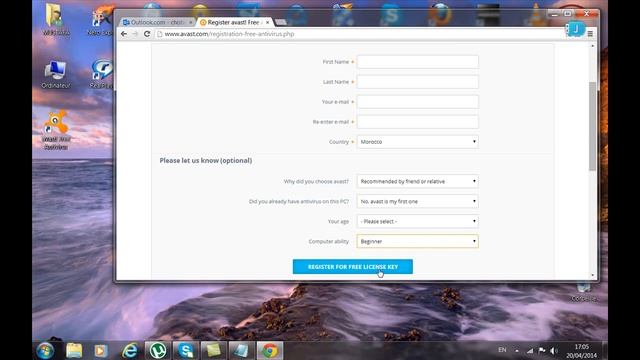Click the page scrollbar up arrow

pyautogui.click(x=593, y=46)
